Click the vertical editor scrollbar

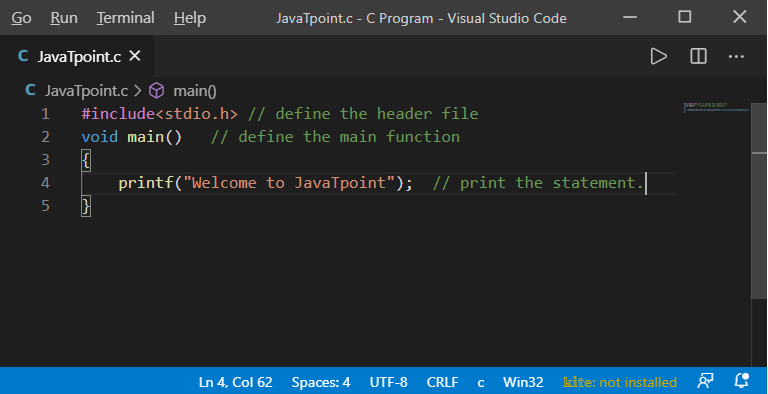coord(759,200)
